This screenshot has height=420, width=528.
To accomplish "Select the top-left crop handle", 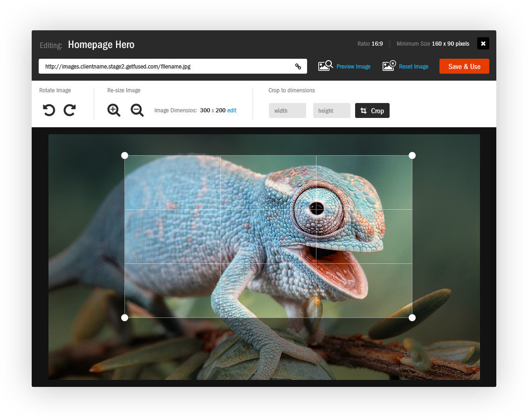I will 124,155.
